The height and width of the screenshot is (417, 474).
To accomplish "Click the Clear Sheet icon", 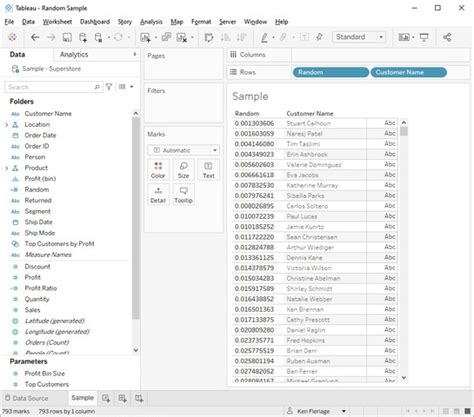I will (x=182, y=37).
